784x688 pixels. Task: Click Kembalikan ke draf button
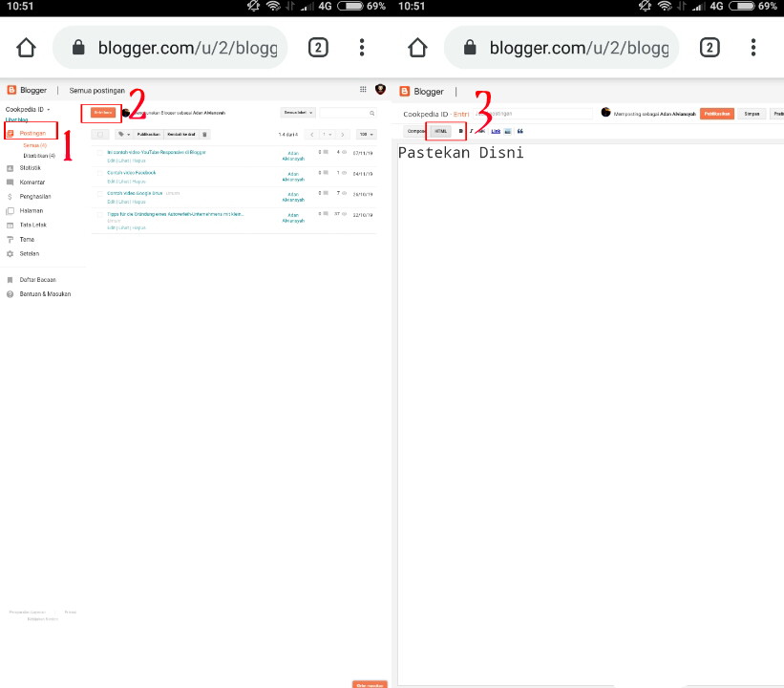click(x=181, y=134)
